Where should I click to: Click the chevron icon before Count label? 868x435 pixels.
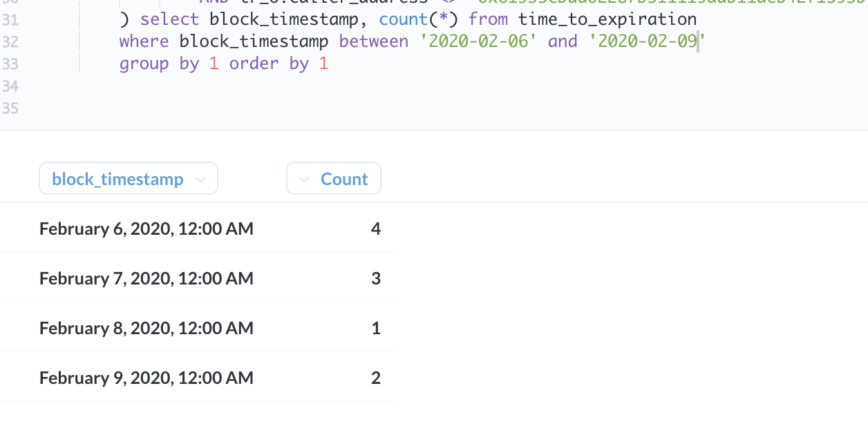(303, 178)
